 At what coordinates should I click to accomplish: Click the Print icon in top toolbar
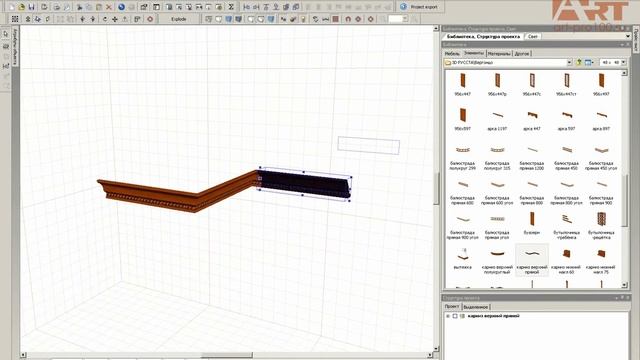(57, 7)
